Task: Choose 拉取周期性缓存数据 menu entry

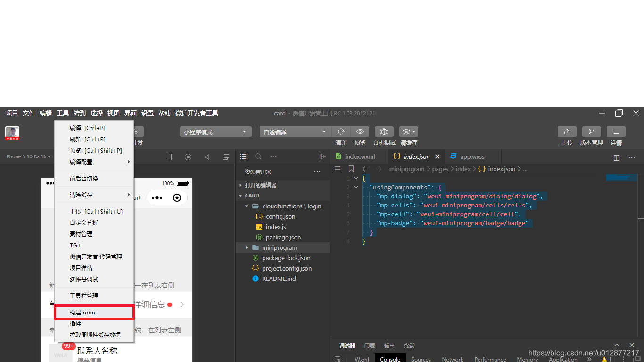Action: click(94, 335)
